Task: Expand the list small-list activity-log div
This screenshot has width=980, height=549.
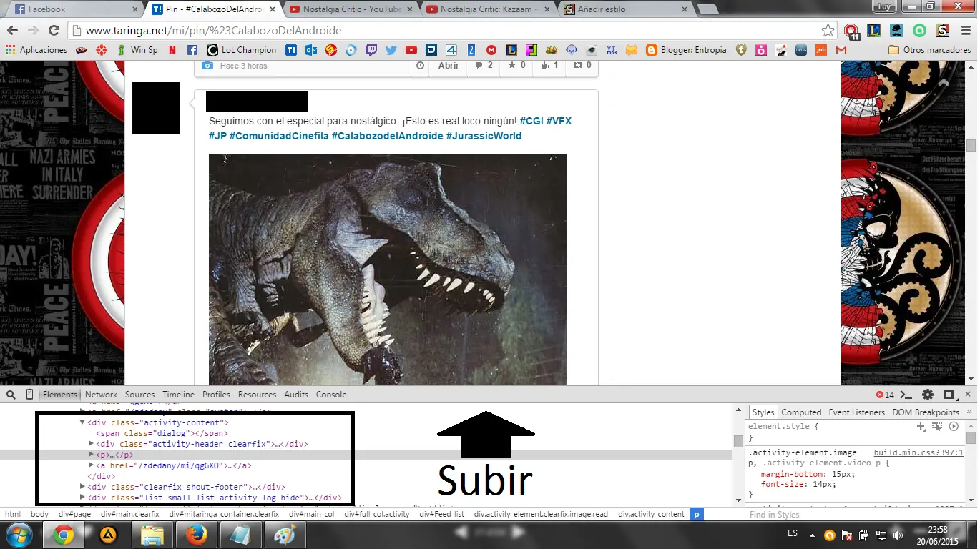Action: click(x=82, y=498)
